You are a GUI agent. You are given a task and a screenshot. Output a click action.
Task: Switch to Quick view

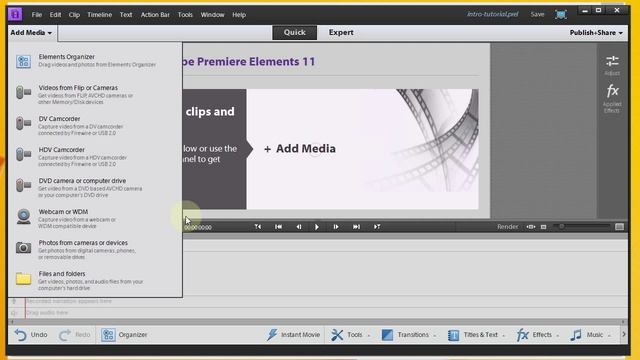click(295, 33)
